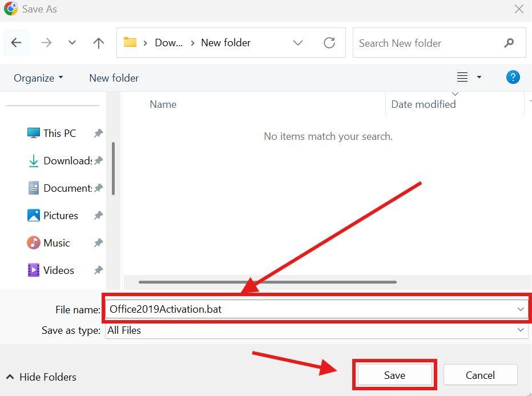
Task: Click the pin icon beside Documents
Action: (x=98, y=188)
